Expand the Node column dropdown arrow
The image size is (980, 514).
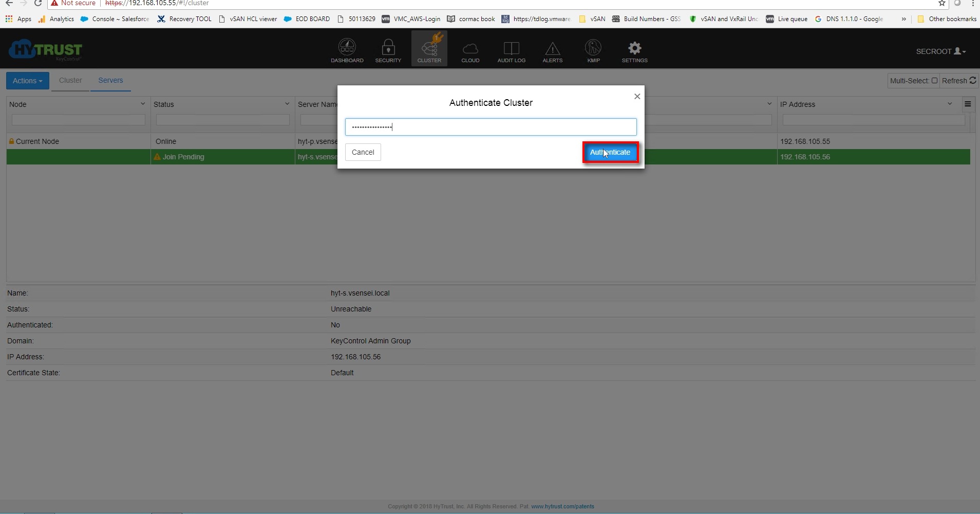pyautogui.click(x=143, y=104)
